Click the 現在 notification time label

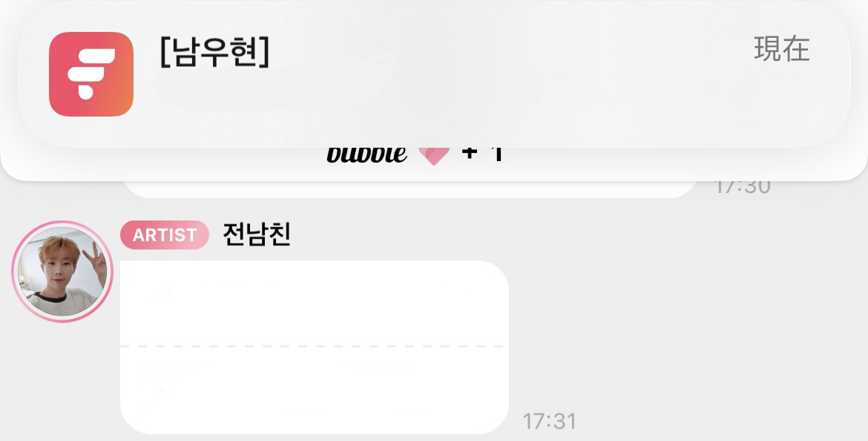click(x=782, y=49)
